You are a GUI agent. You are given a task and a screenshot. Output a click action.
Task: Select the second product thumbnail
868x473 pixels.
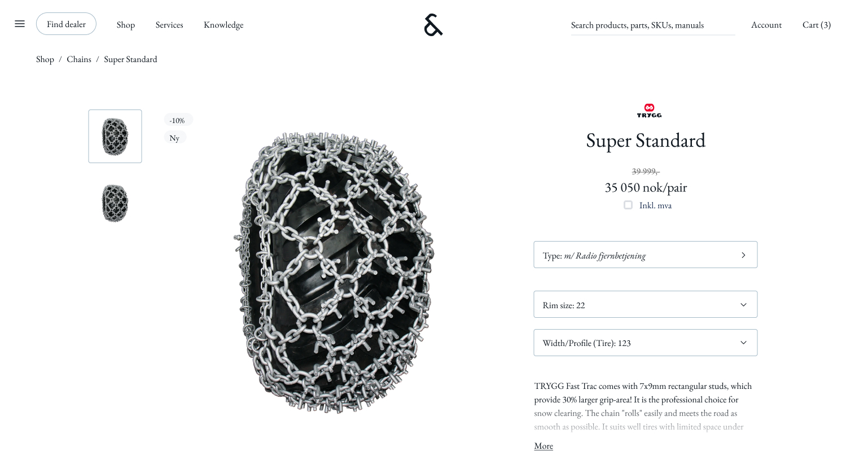pos(115,203)
